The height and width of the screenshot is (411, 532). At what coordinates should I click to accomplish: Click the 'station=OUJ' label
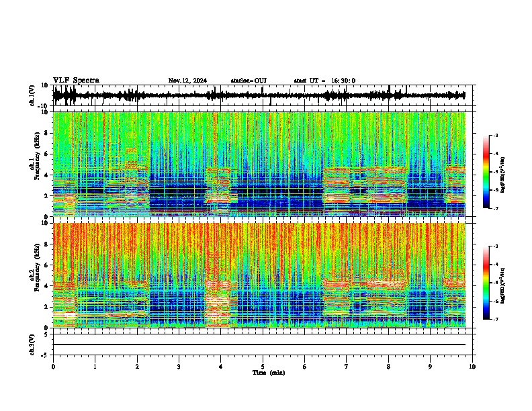(249, 81)
